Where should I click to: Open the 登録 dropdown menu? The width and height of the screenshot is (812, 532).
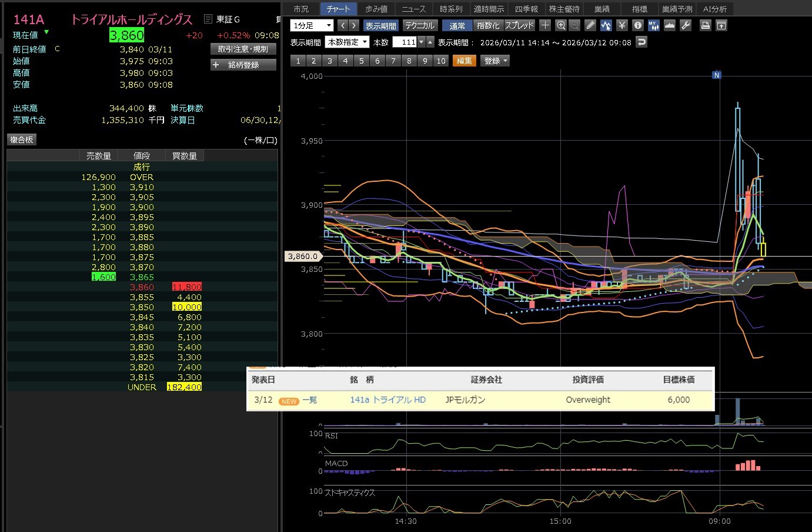tap(495, 61)
